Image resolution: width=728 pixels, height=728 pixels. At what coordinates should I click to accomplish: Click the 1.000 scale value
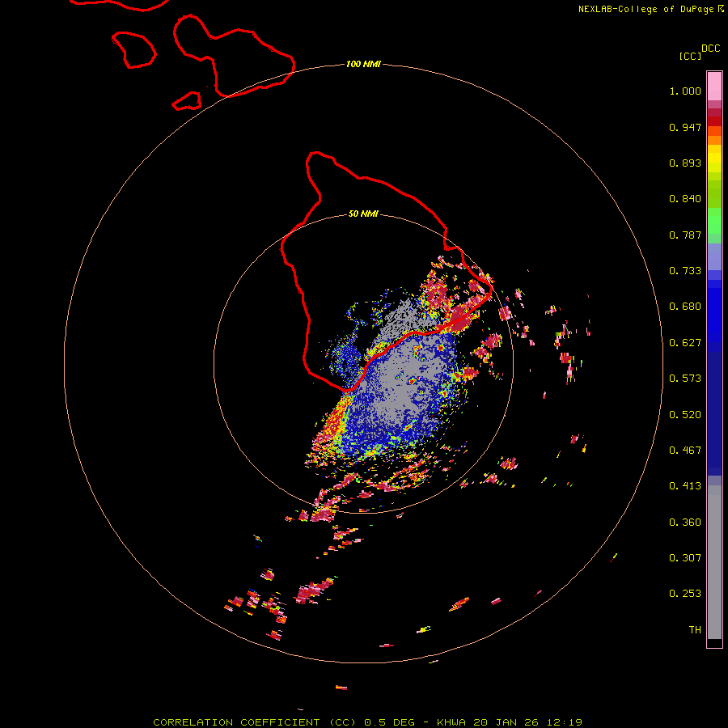click(x=685, y=91)
